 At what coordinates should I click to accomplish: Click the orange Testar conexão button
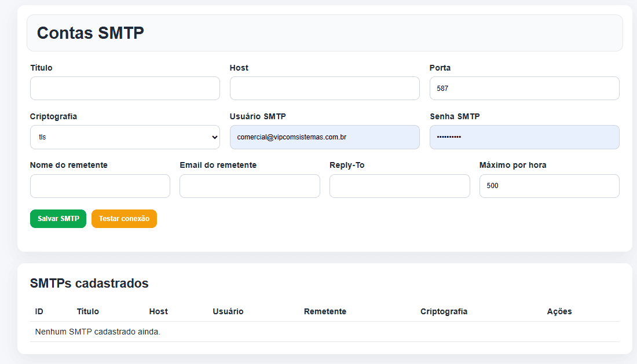click(124, 219)
